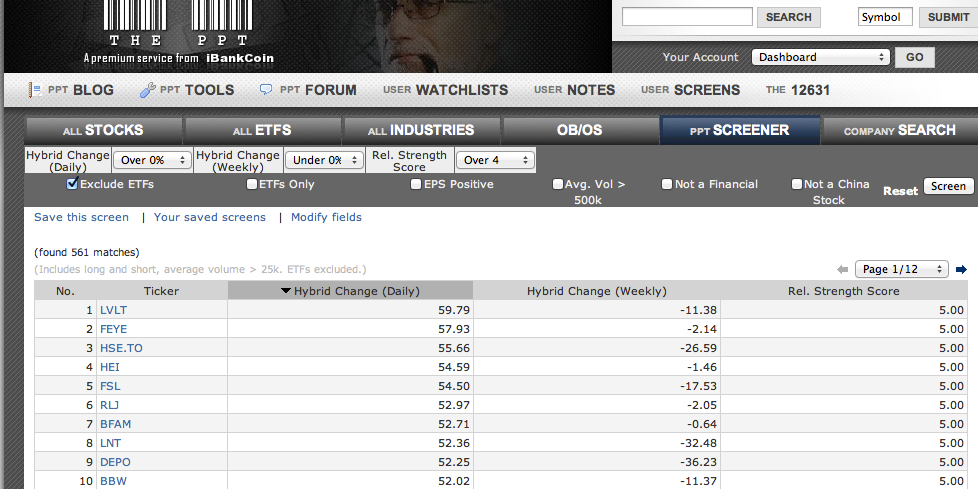Open the FSL ticker link
The width and height of the screenshot is (978, 489).
pos(110,386)
